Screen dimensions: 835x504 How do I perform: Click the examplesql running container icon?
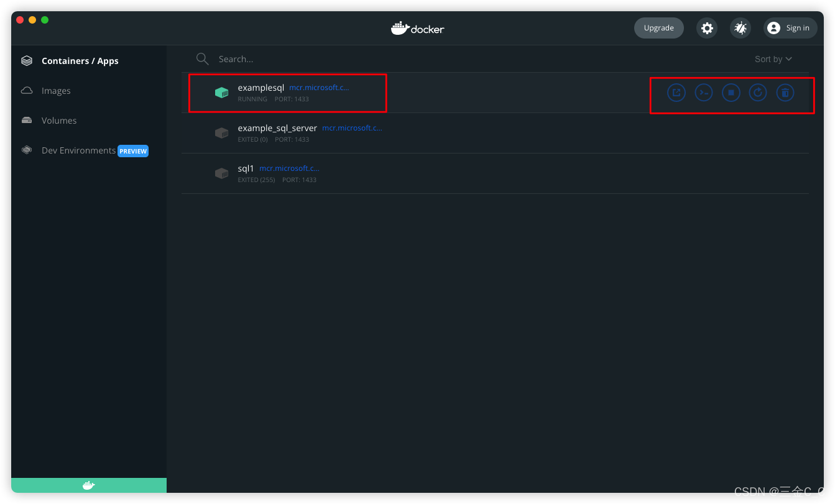(x=222, y=93)
